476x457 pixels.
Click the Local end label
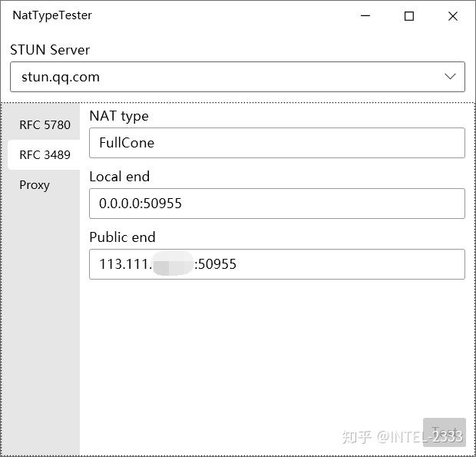[x=120, y=177]
